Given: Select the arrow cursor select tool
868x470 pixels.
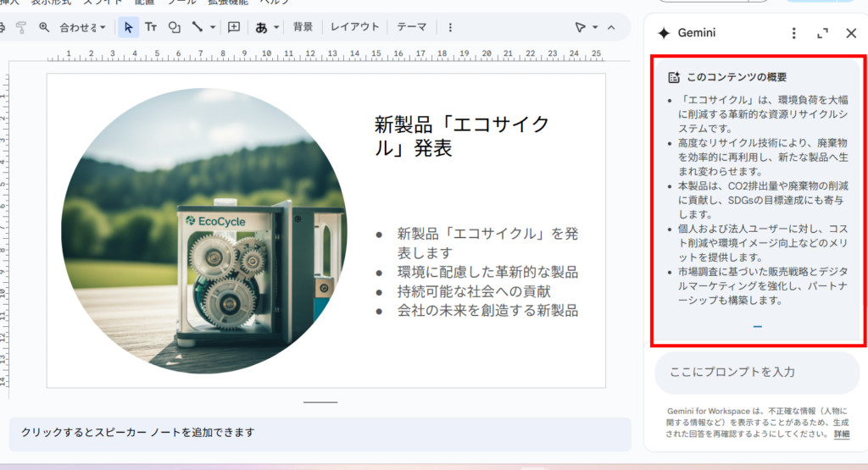Looking at the screenshot, I should [129, 27].
